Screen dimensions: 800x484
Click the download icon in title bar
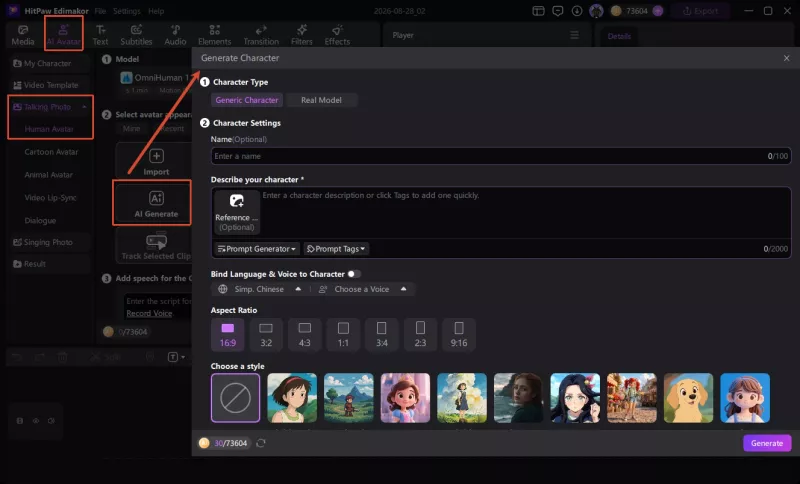[577, 11]
